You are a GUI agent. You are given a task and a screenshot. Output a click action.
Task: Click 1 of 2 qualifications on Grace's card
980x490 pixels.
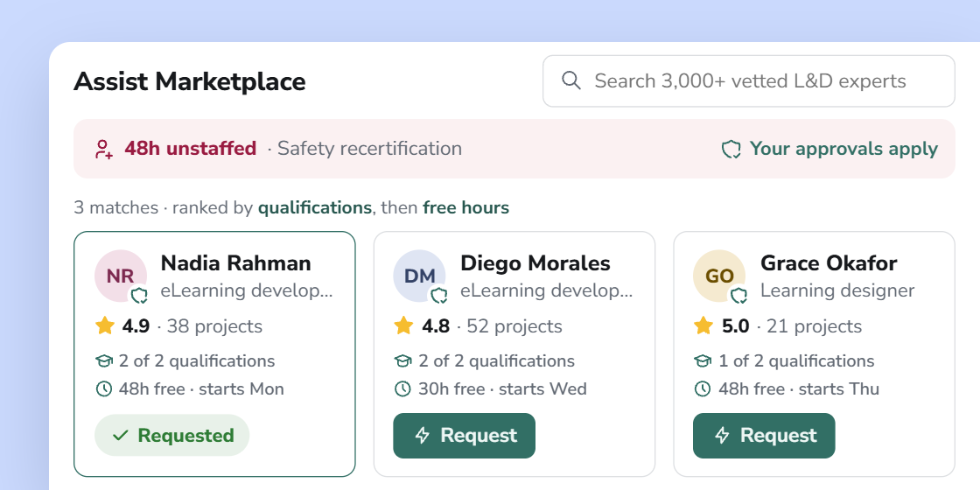[796, 361]
